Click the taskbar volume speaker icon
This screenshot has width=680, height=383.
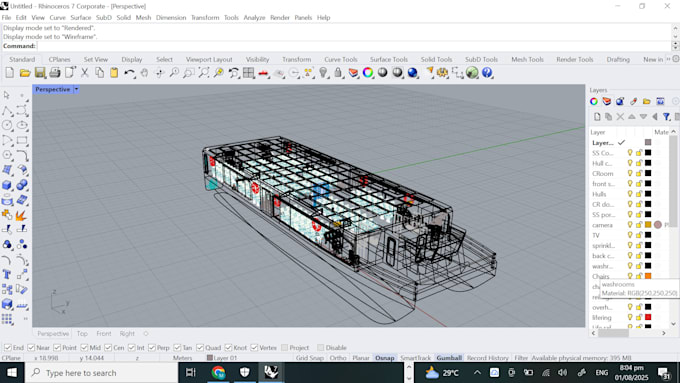[563, 373]
